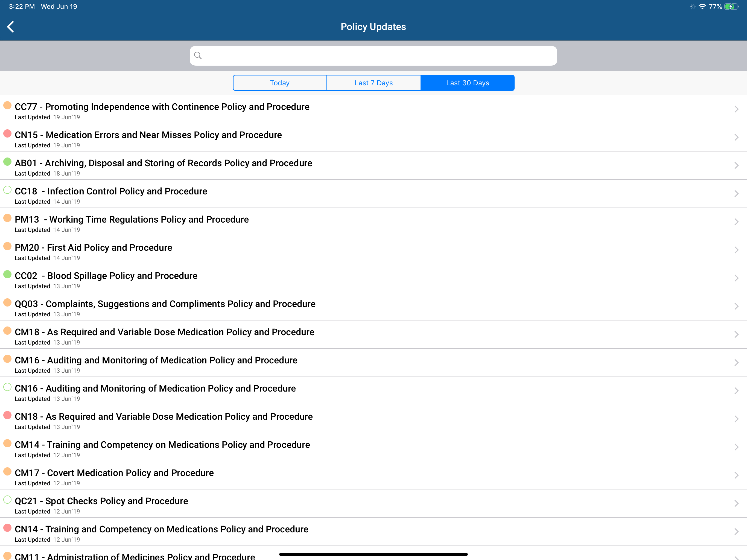Click hollow green circle beside CC18 policy
Image resolution: width=747 pixels, height=560 pixels.
(7, 190)
